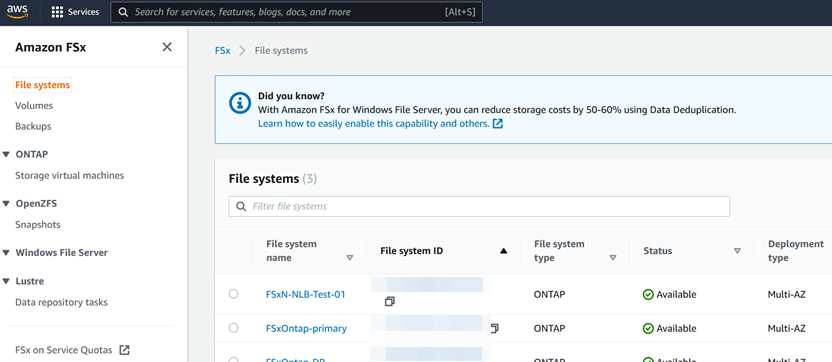This screenshot has width=832, height=362.
Task: Select the FSxN-NLB-Test-01 radio button
Action: (x=233, y=294)
